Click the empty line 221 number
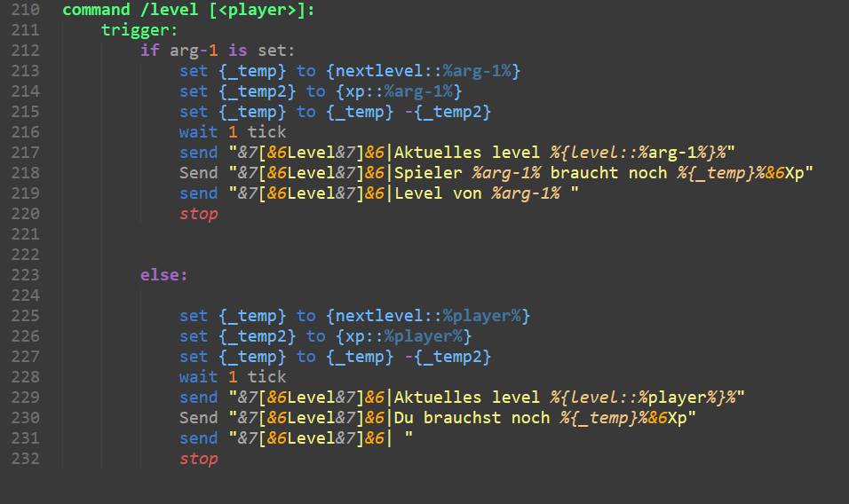 pyautogui.click(x=25, y=234)
